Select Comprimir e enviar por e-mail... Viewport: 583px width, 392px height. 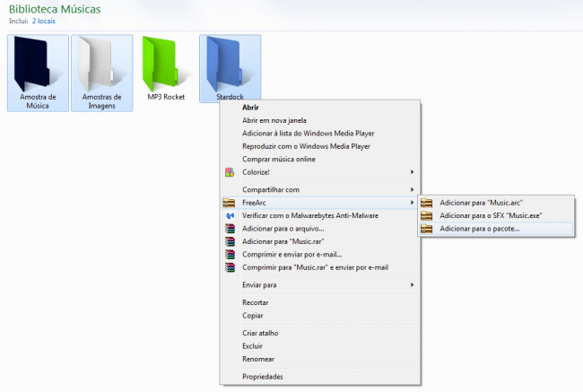pos(292,254)
